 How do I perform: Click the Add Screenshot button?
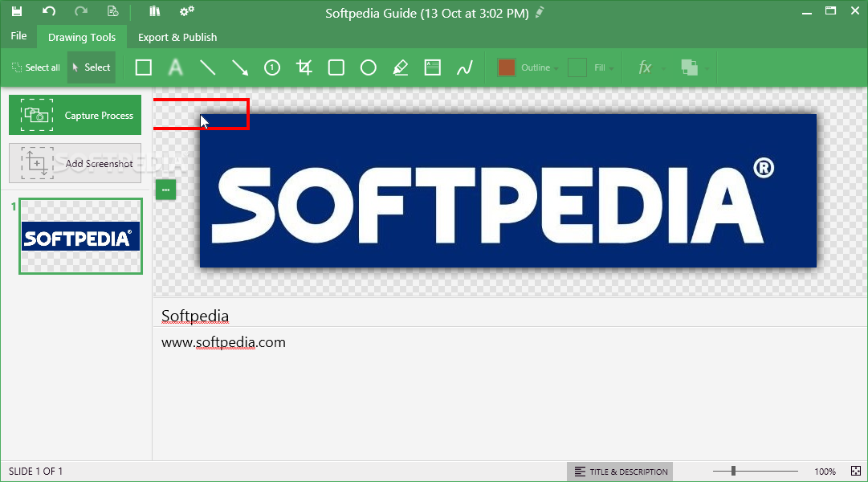75,163
